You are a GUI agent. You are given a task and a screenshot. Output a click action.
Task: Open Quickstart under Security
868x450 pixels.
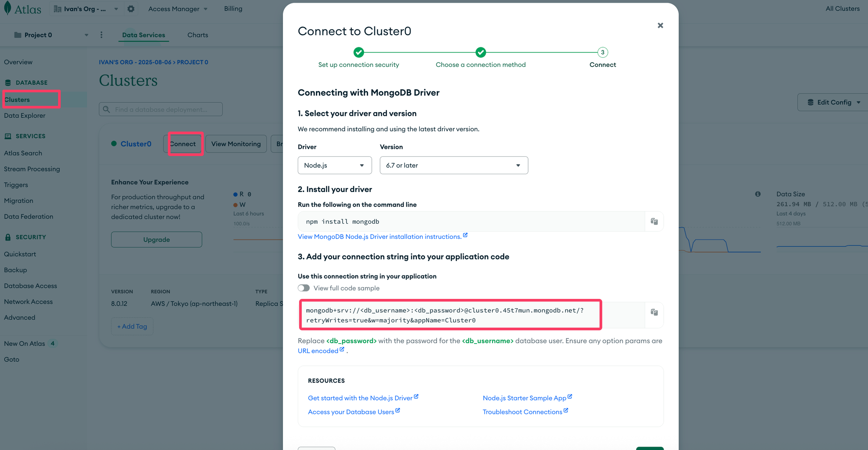(20, 254)
